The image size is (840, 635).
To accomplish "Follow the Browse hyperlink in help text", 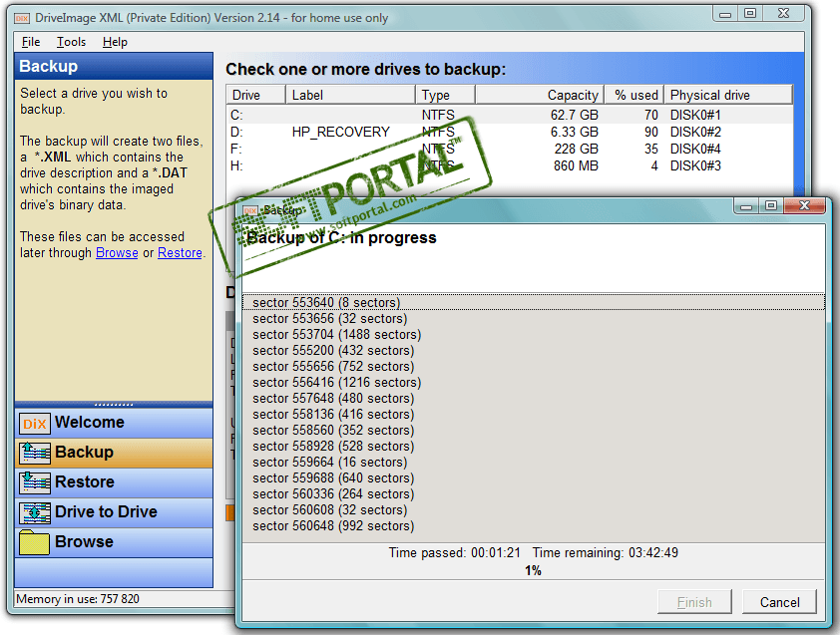I will coord(117,253).
